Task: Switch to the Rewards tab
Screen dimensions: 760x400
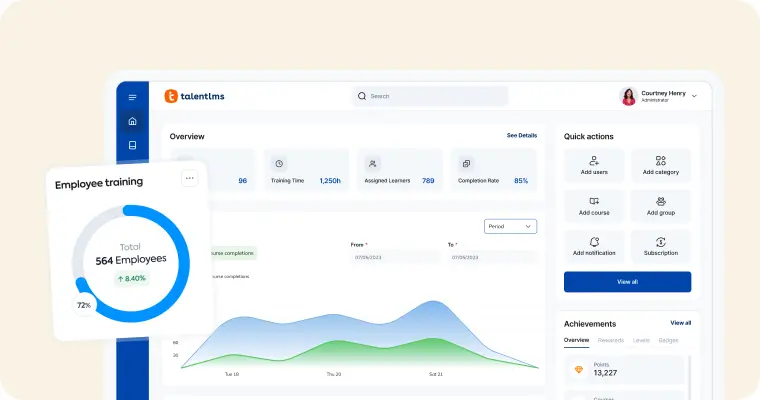Action: coord(610,340)
